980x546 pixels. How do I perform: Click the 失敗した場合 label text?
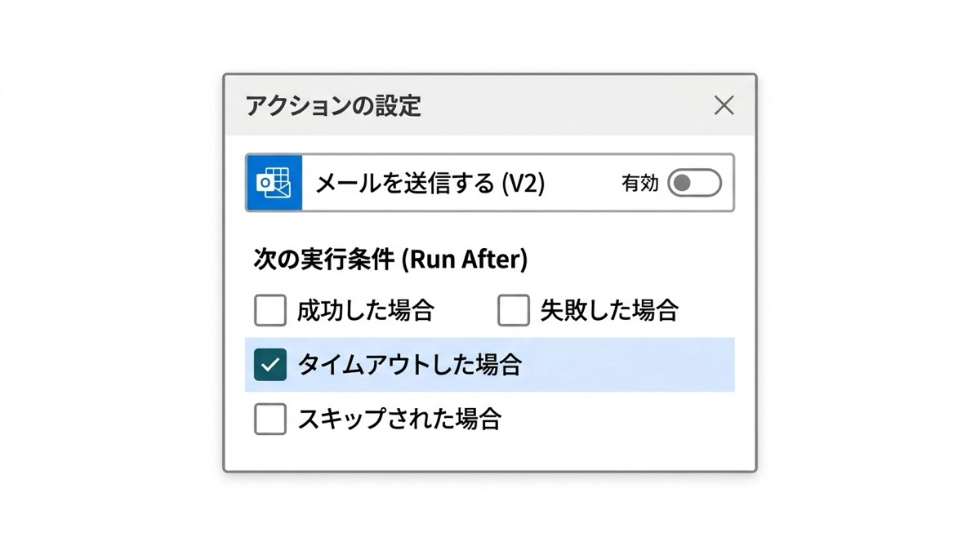click(x=609, y=311)
